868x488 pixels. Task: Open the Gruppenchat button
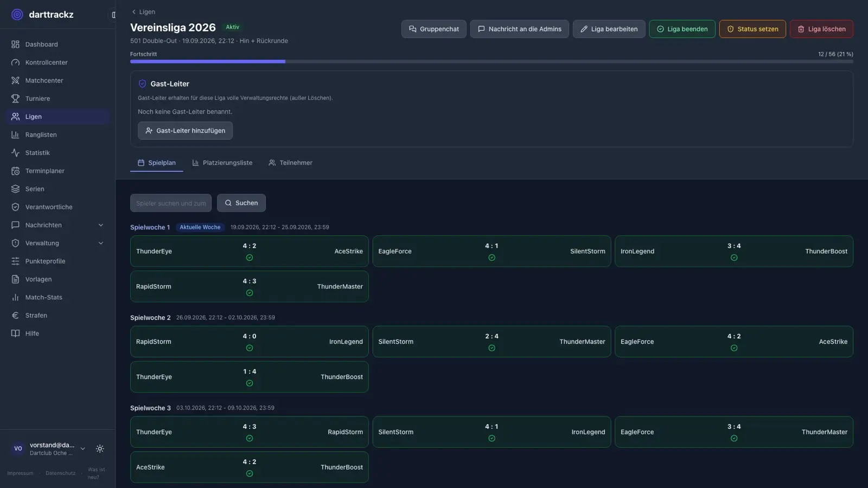tap(433, 29)
